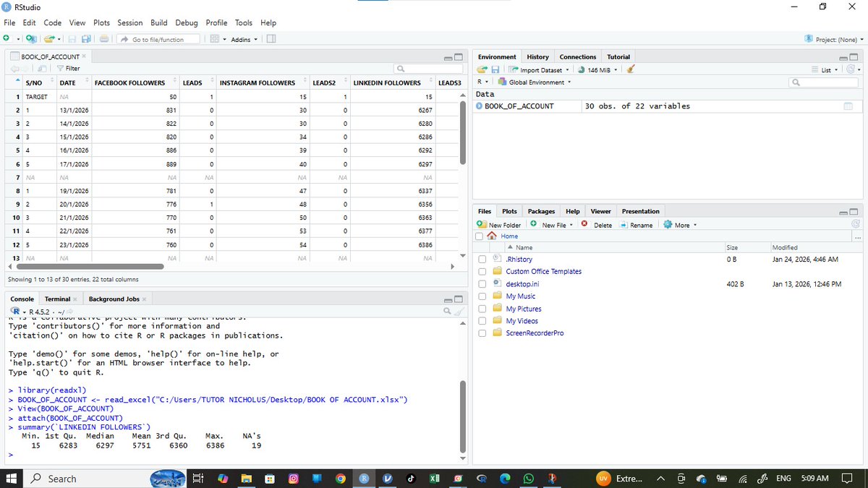Click the broom icon to clear Environment objects

631,69
